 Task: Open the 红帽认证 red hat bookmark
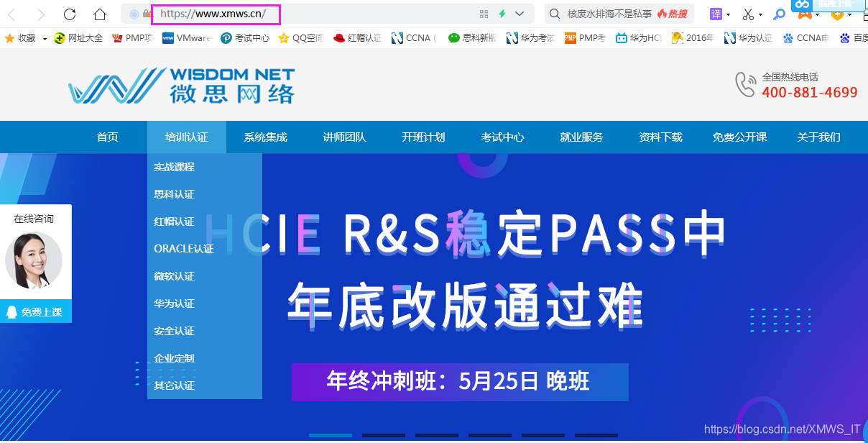pyautogui.click(x=358, y=38)
